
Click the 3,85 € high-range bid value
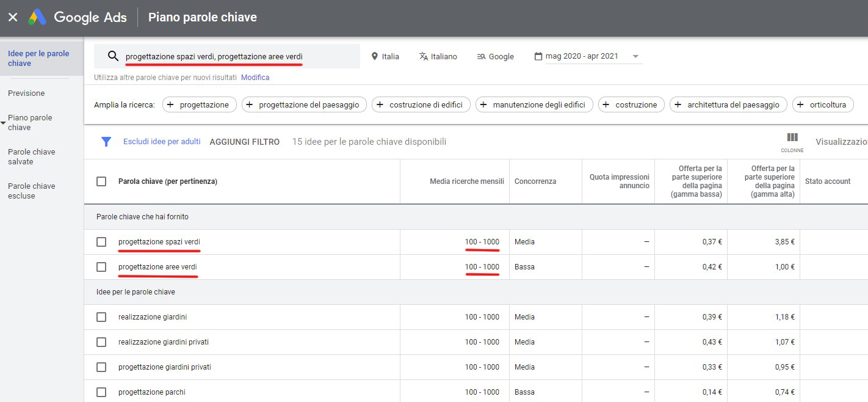pyautogui.click(x=784, y=242)
